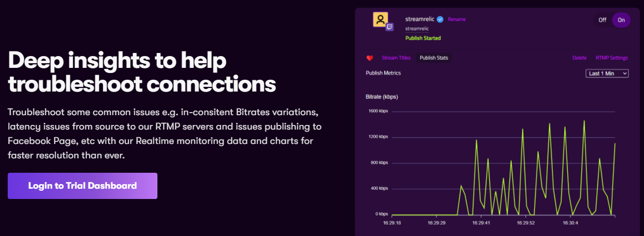This screenshot has width=644, height=236.
Task: Click the yellow user profile avatar icon
Action: [x=380, y=20]
